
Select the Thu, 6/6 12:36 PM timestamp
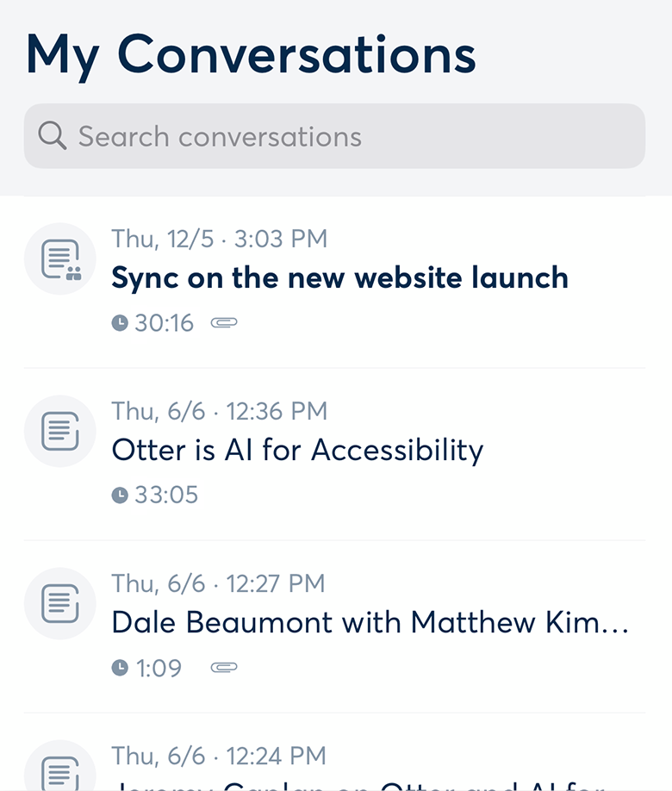(219, 411)
